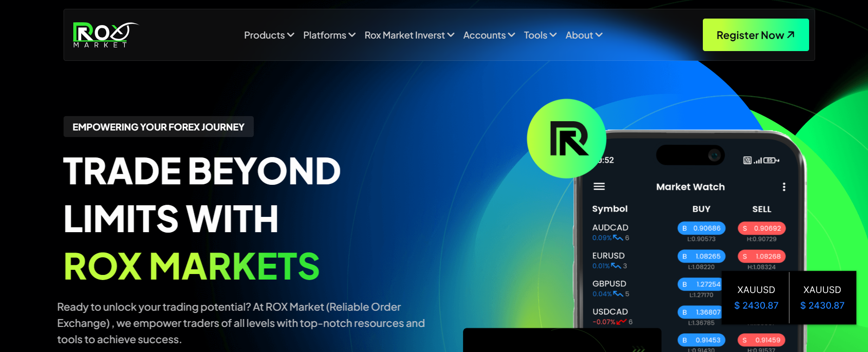Screen dimensions: 868x352
Task: Click the ROX Market logo
Action: (x=105, y=35)
